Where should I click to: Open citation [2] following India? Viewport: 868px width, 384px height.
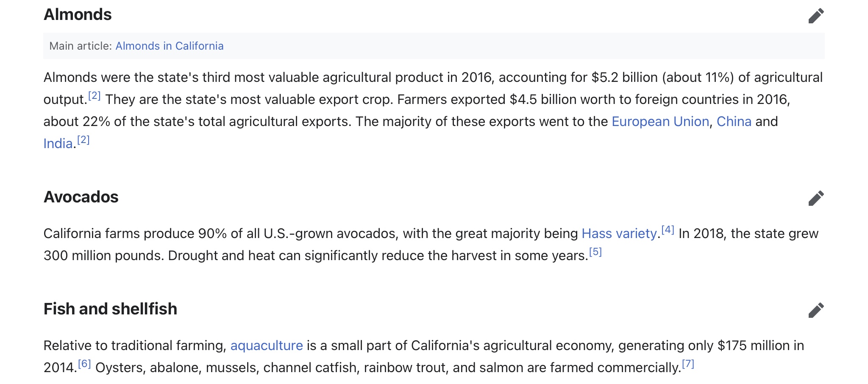pos(83,140)
